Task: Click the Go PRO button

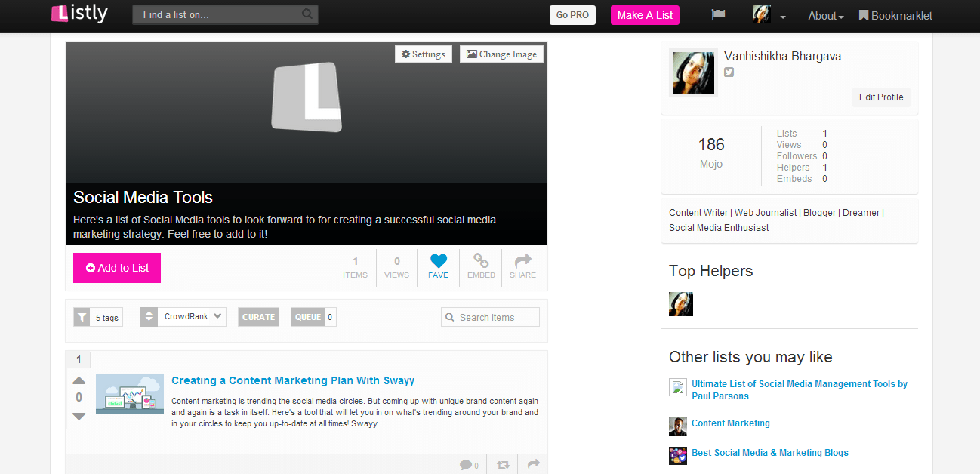Action: tap(572, 15)
